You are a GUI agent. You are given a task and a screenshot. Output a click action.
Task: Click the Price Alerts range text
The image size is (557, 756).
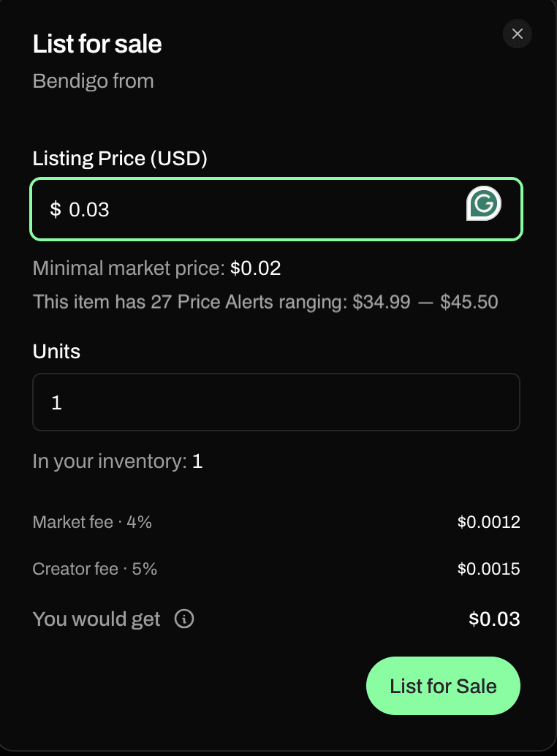click(x=265, y=302)
